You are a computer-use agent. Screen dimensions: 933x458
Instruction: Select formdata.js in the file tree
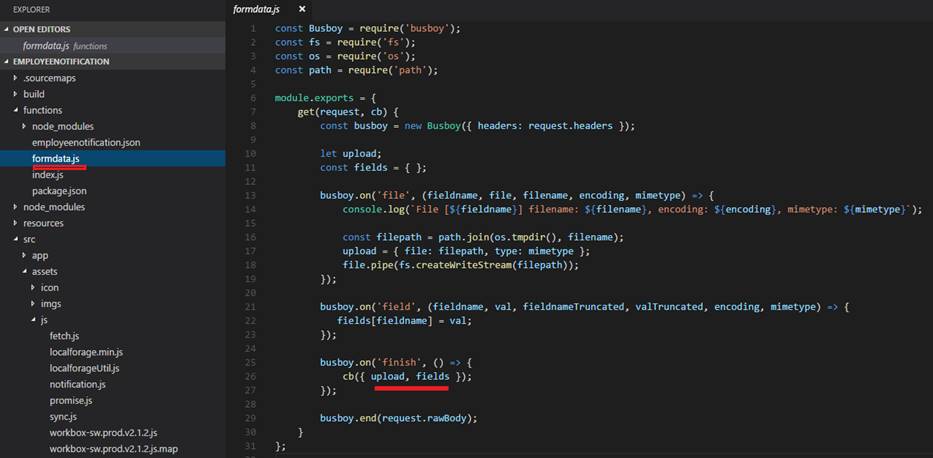113,159
